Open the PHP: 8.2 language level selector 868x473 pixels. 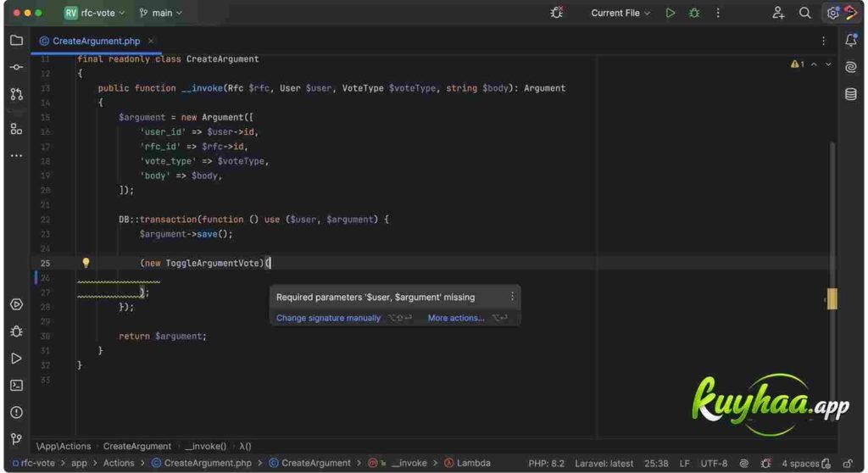(x=546, y=463)
